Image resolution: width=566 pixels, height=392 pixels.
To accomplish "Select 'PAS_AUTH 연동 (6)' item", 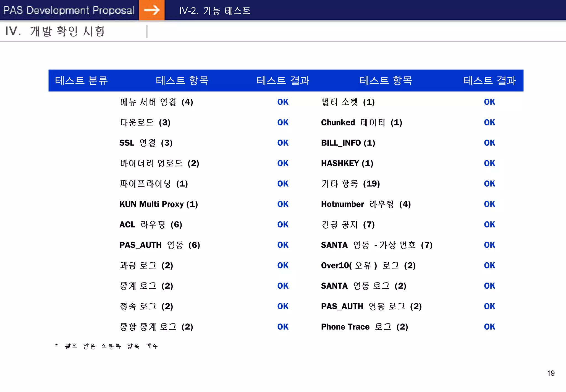I will point(160,245).
